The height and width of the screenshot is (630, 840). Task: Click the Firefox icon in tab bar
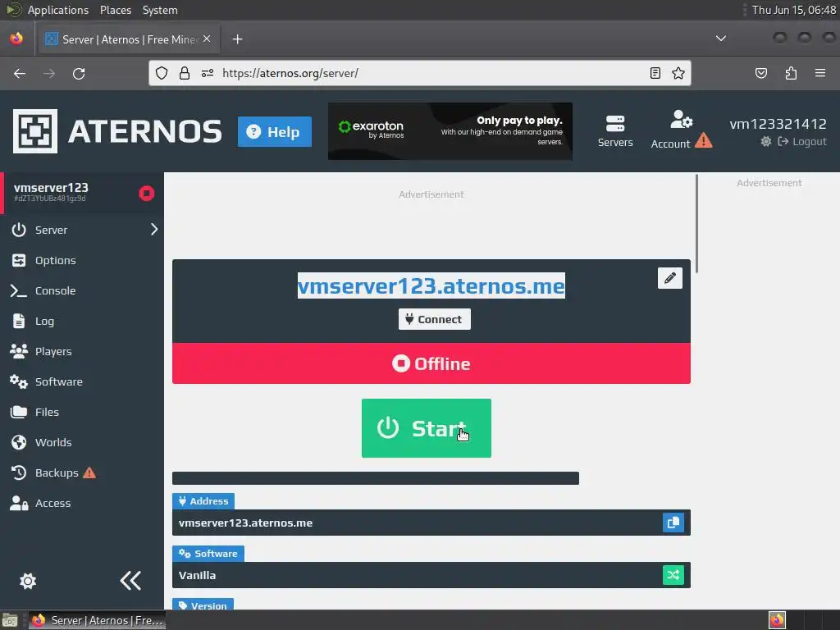coord(16,39)
